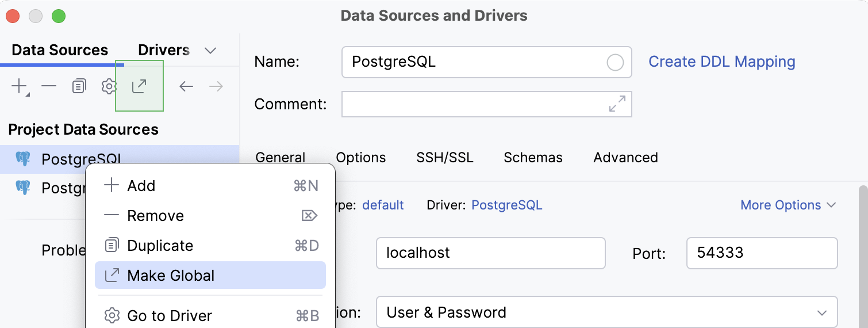Screen dimensions: 868x328
Task: Click the Make Global toolbar icon
Action: [139, 86]
